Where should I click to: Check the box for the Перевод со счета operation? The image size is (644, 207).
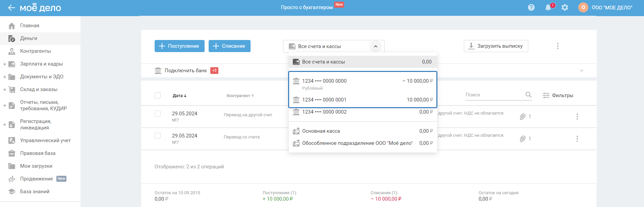click(x=158, y=136)
